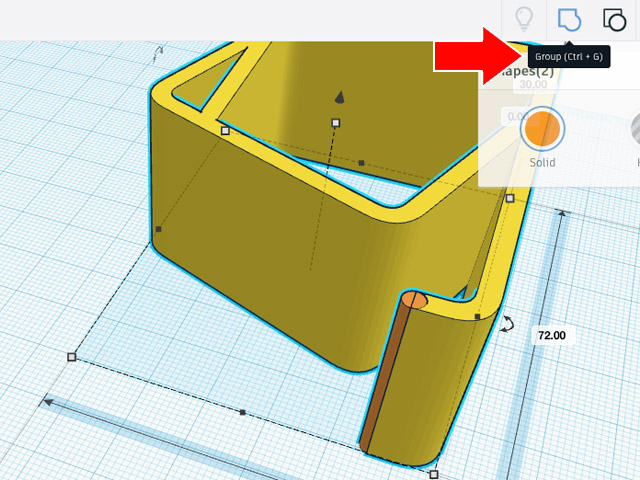Click the Solid text label
The width and height of the screenshot is (640, 480).
(543, 162)
